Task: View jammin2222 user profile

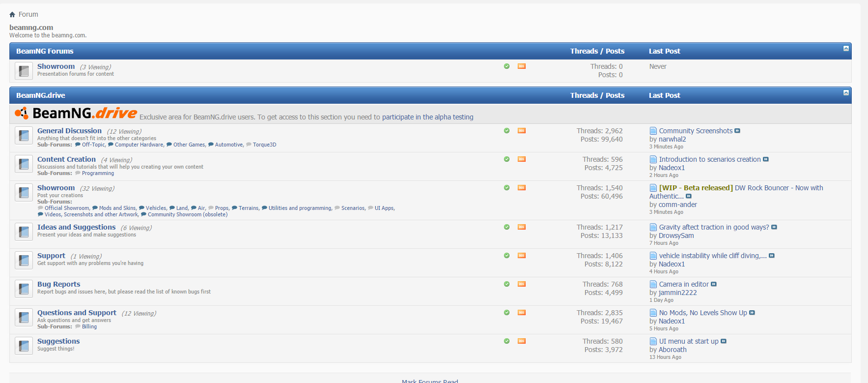Action: coord(677,293)
